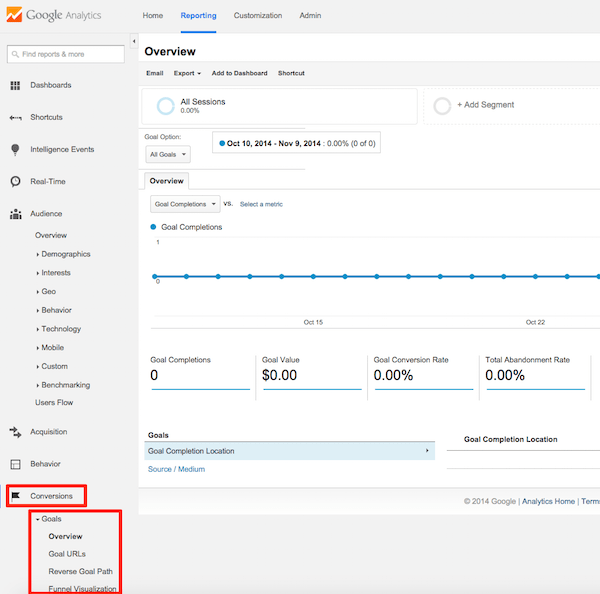Screen dimensions: 600x594
Task: Open Intelligence Events lightbulb icon
Action: (15, 150)
